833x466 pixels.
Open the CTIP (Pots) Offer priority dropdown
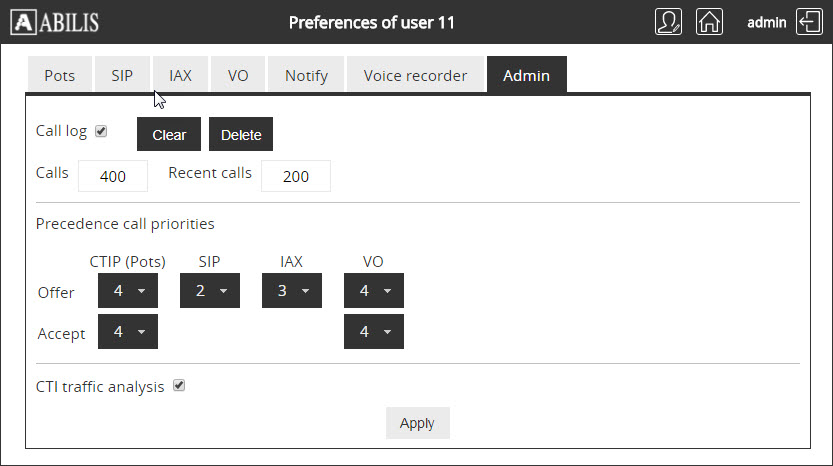128,291
